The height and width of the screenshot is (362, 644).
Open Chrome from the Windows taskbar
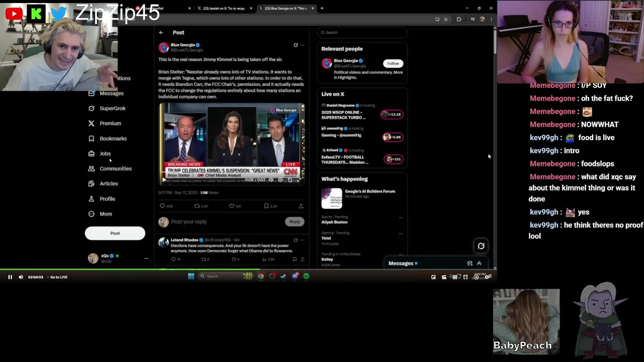coord(261,276)
